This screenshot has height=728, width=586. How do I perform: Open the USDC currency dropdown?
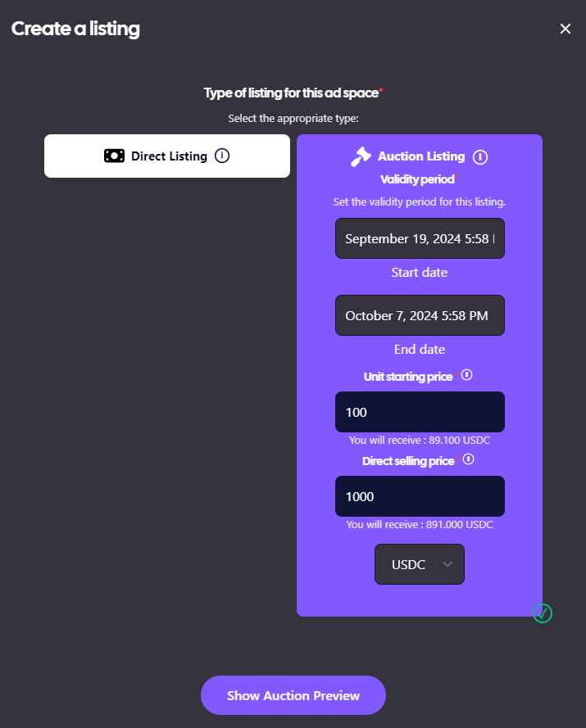[x=420, y=564]
